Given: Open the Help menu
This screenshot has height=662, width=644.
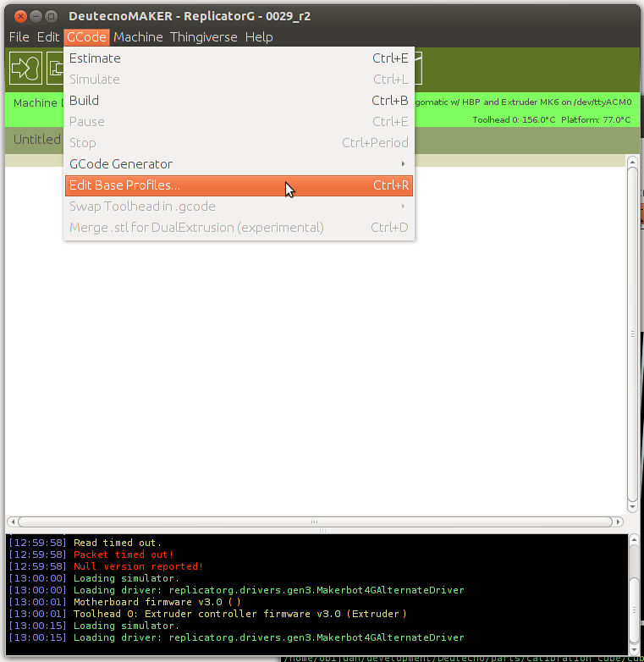Looking at the screenshot, I should click(259, 37).
